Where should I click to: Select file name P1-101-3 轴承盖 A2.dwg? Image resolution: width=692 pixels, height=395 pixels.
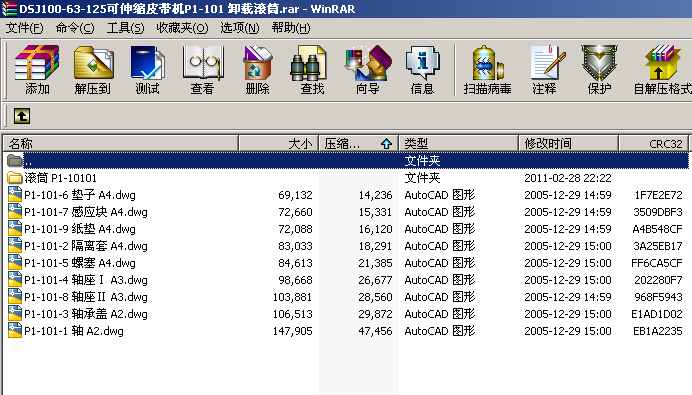(86, 314)
